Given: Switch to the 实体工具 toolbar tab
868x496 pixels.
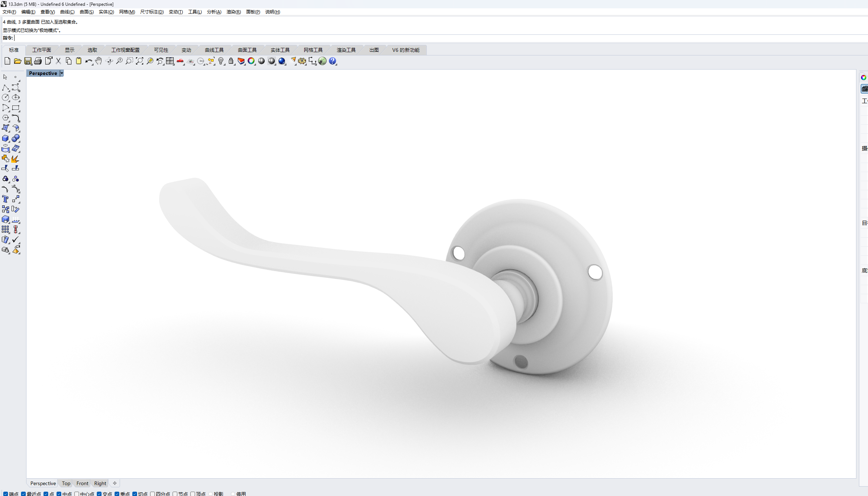Looking at the screenshot, I should [x=280, y=50].
